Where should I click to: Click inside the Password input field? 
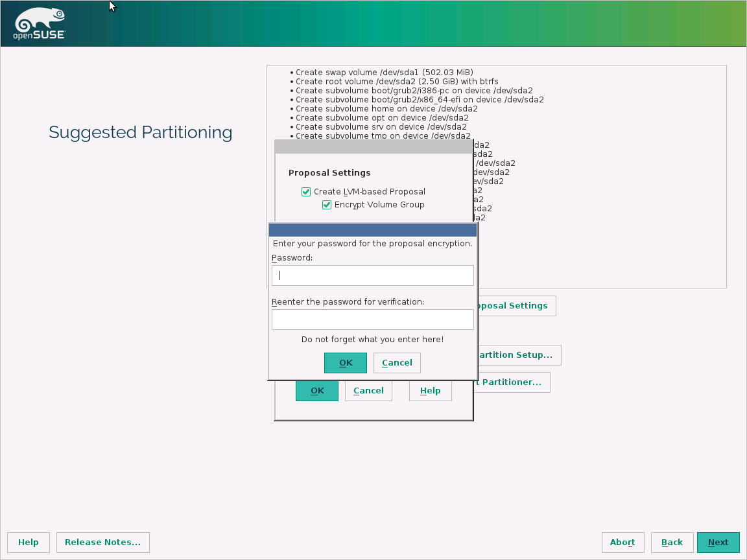372,275
